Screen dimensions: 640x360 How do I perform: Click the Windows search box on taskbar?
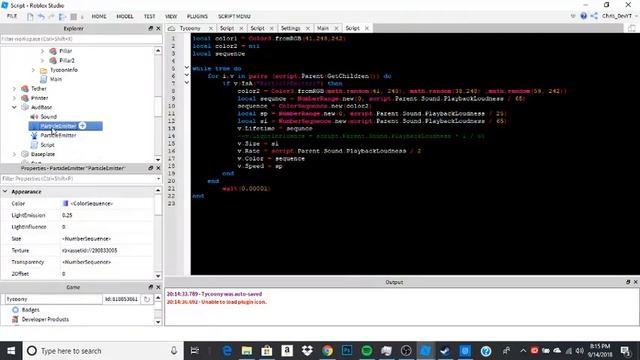[102, 351]
